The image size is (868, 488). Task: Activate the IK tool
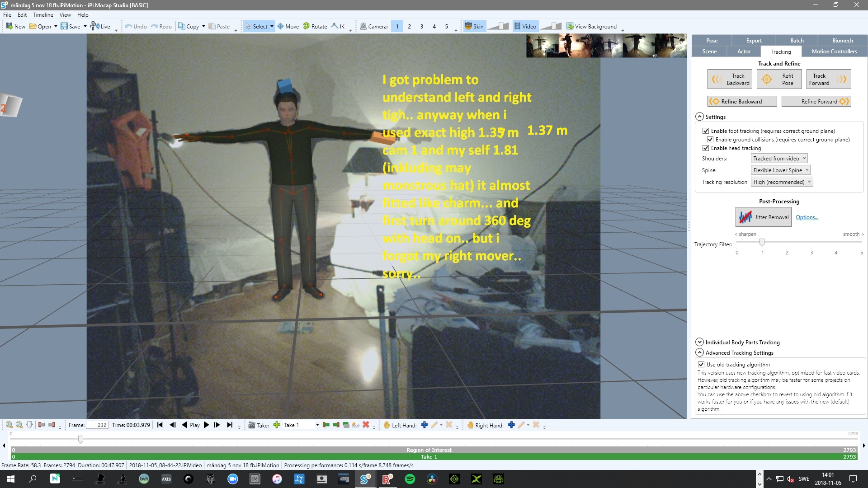[x=338, y=26]
